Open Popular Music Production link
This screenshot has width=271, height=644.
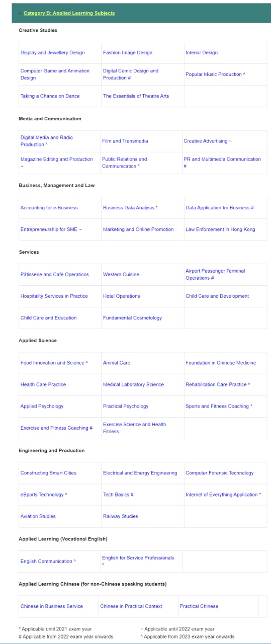214,74
